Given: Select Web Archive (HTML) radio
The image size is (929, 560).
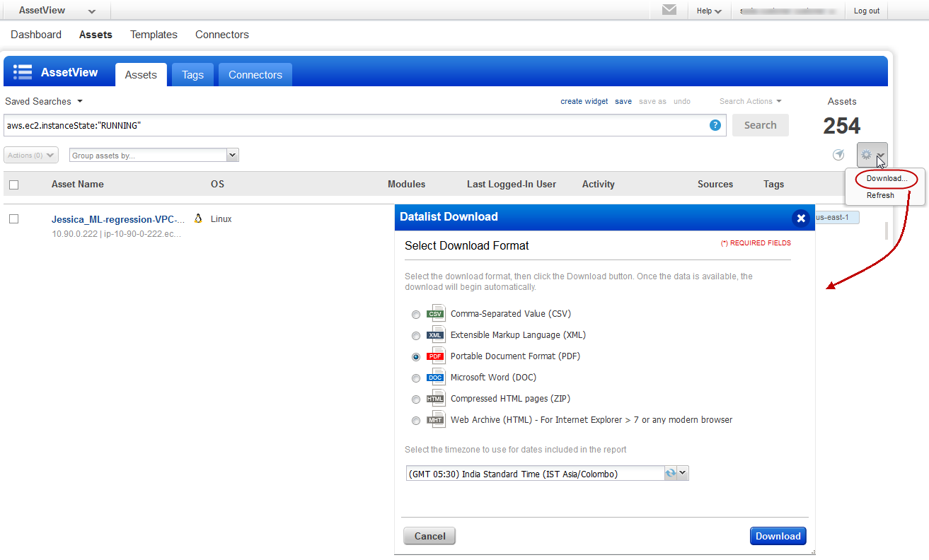Looking at the screenshot, I should 416,421.
